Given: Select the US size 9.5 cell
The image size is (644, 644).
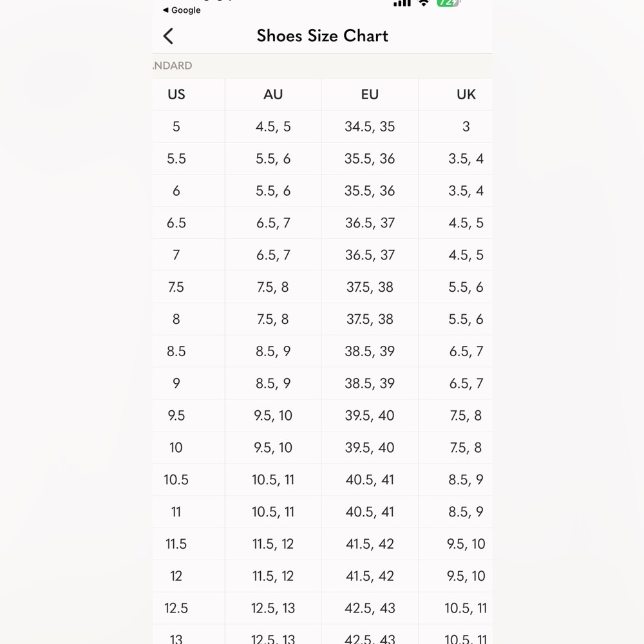Looking at the screenshot, I should (x=176, y=416).
